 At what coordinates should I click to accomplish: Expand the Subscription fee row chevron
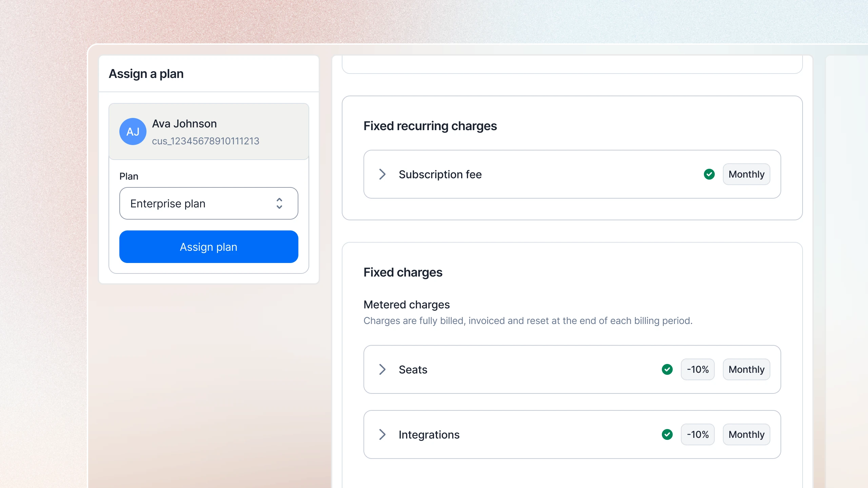(x=382, y=174)
